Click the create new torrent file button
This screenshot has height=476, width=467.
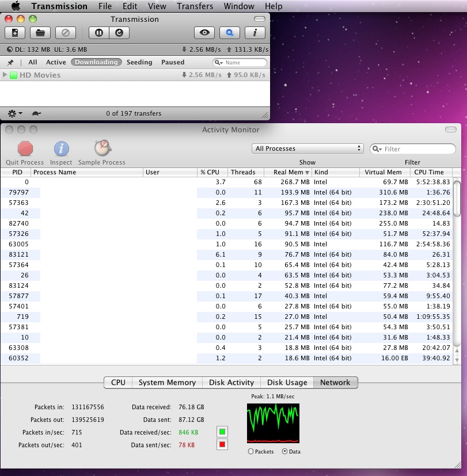click(15, 33)
